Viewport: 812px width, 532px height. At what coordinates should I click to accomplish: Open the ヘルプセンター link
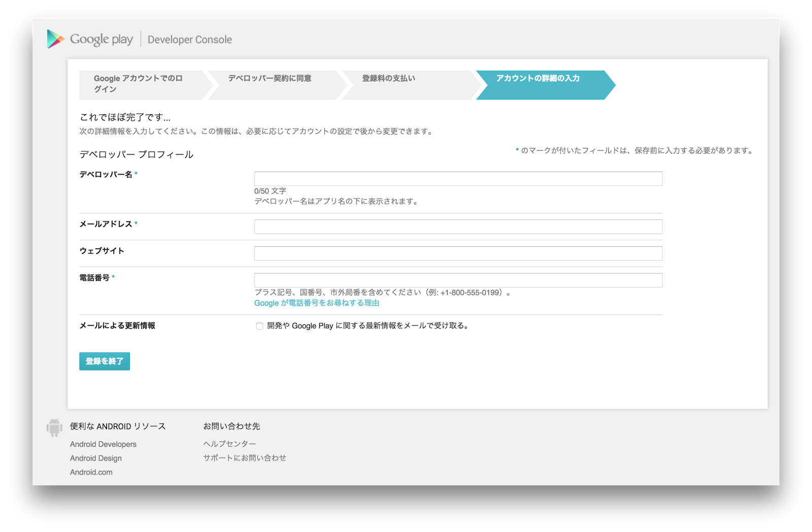[229, 443]
